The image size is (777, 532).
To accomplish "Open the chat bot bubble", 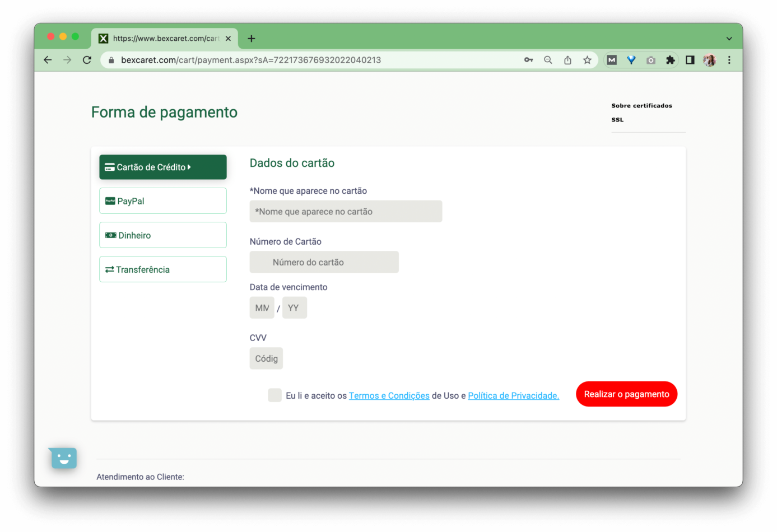I will point(63,458).
